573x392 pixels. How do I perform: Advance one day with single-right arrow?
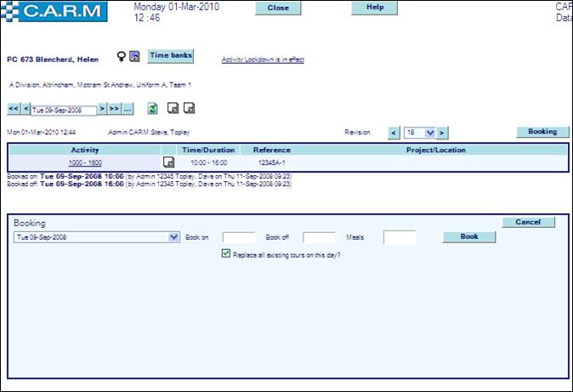(x=102, y=109)
